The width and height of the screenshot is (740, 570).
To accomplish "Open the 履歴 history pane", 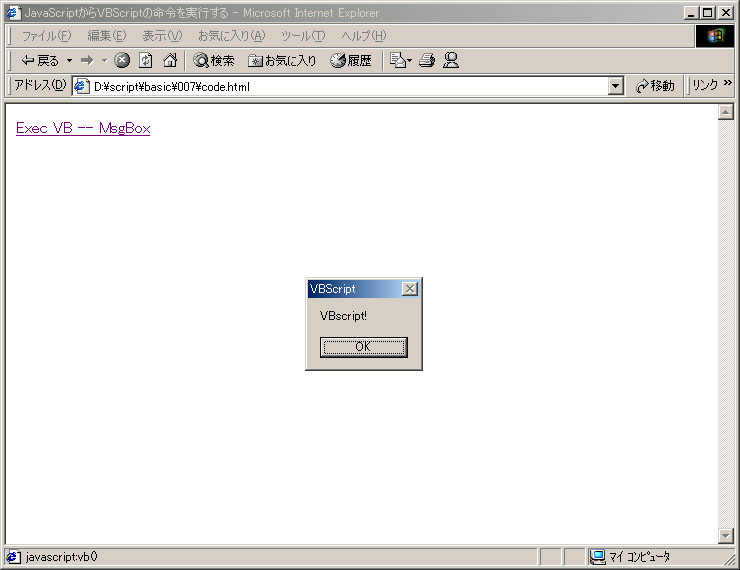I will click(x=351, y=60).
